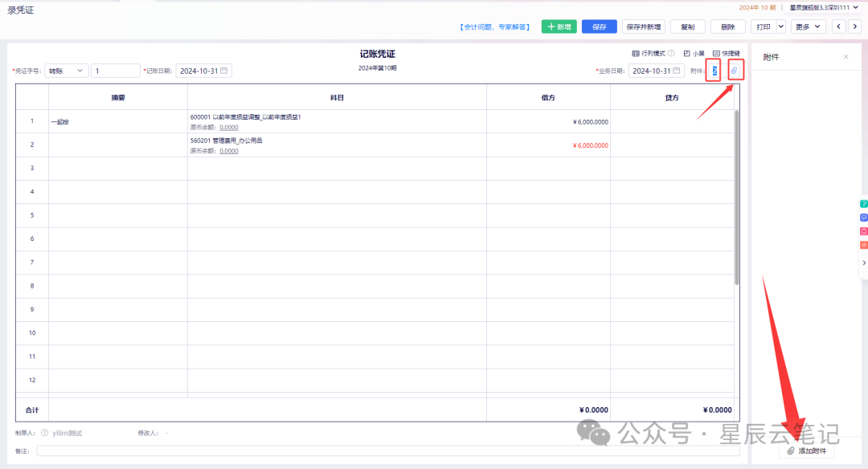Go to next voucher with right arrow

[x=855, y=27]
